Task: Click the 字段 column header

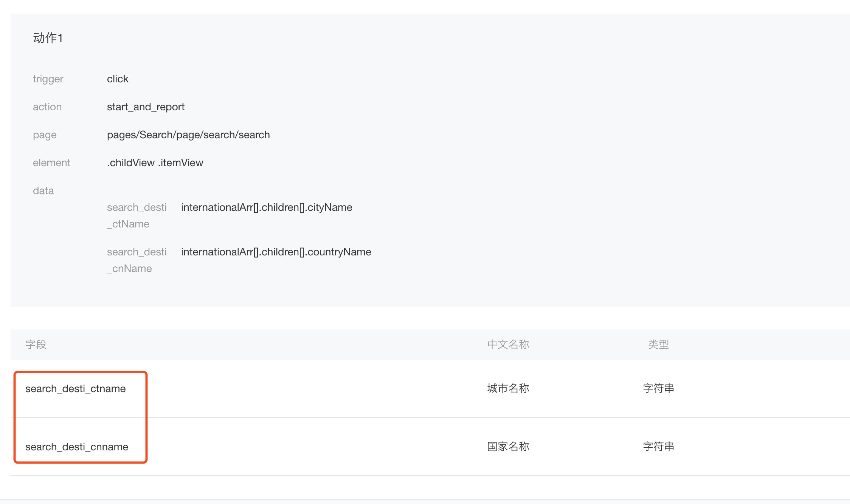Action: (36, 344)
